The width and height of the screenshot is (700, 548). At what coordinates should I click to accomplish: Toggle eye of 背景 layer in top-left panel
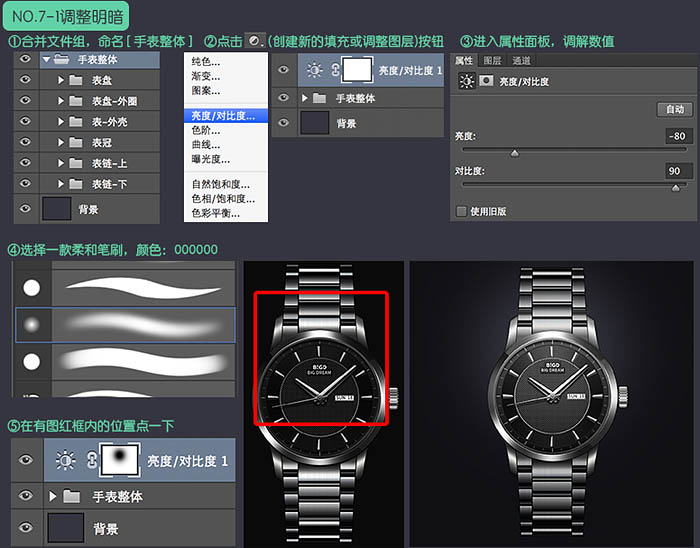coord(25,208)
